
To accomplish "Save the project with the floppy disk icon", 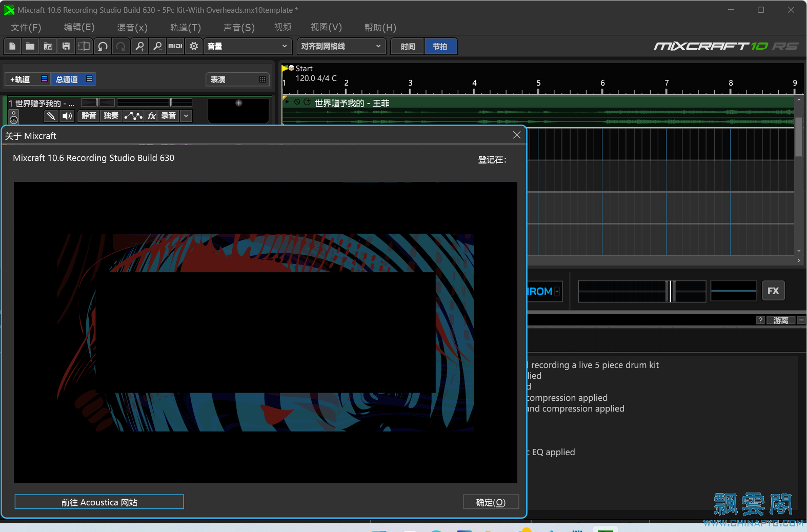I will tap(66, 46).
